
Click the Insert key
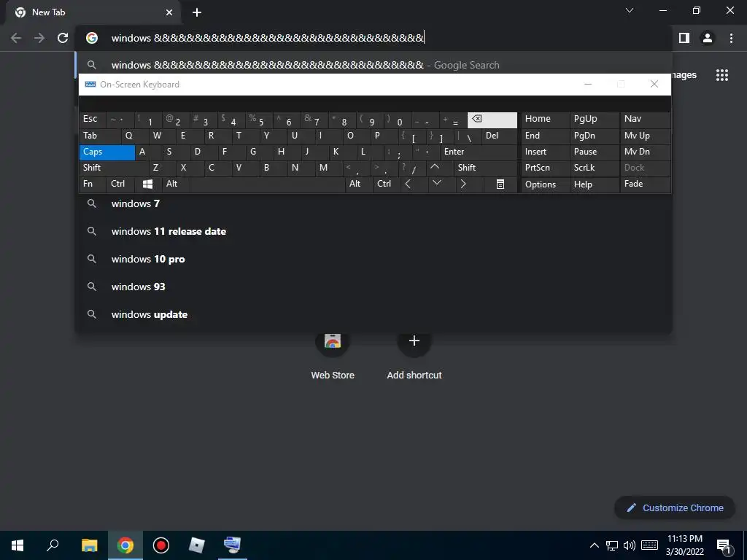tap(546, 152)
